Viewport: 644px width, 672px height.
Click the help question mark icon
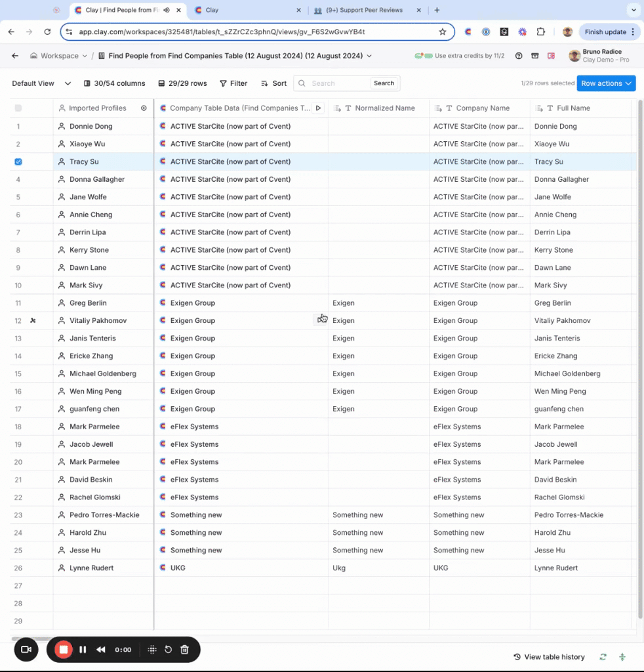[x=519, y=56]
